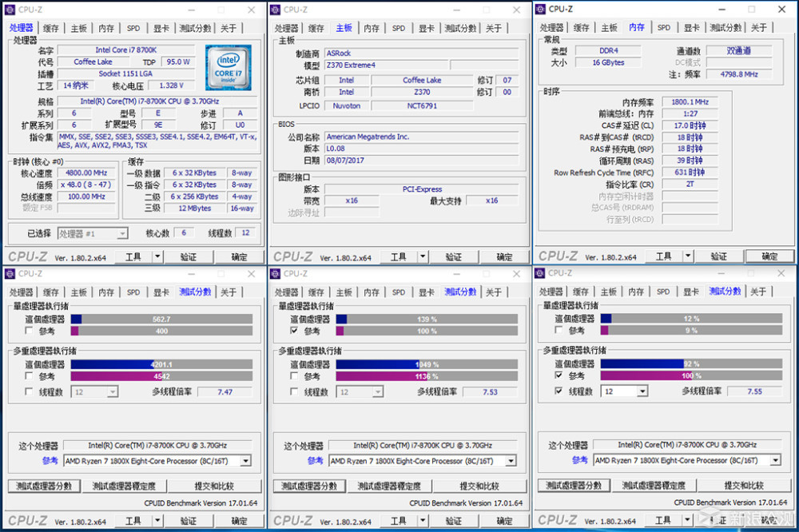Click multi-thread ratio value 7.55
Viewport: 799px width, 532px height.
(755, 392)
